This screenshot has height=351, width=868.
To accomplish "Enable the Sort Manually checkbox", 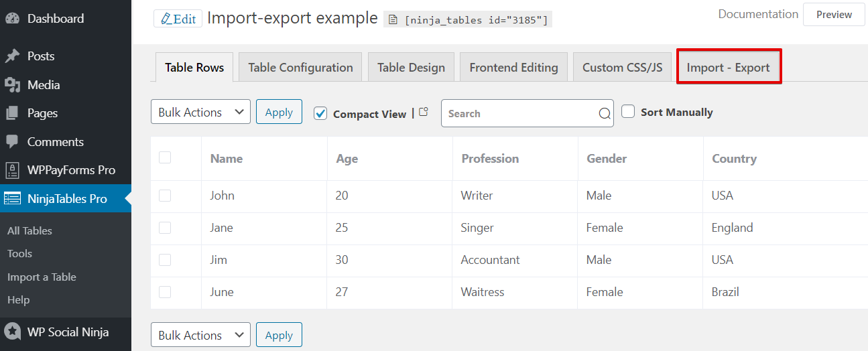I will [628, 112].
